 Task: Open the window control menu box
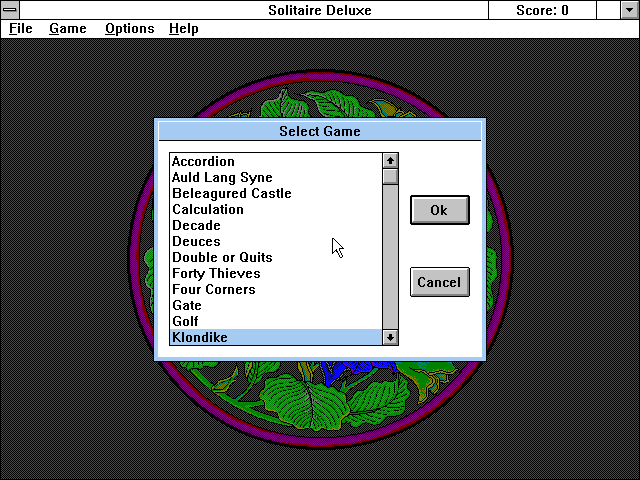[x=10, y=10]
